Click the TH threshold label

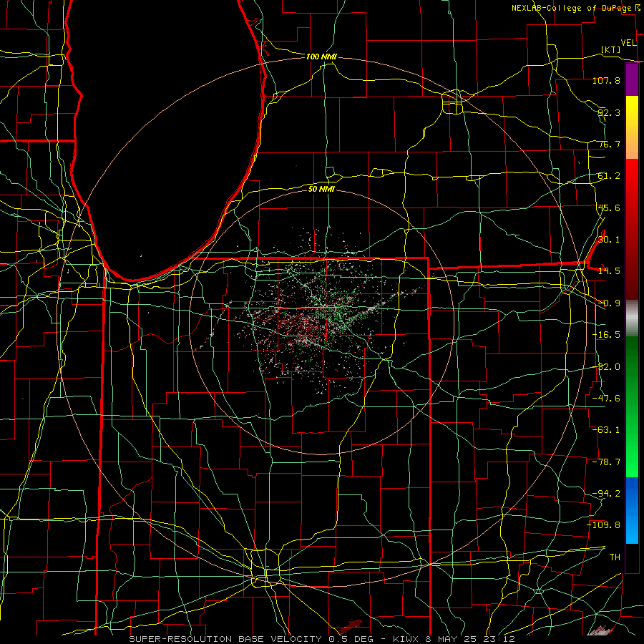coord(615,557)
